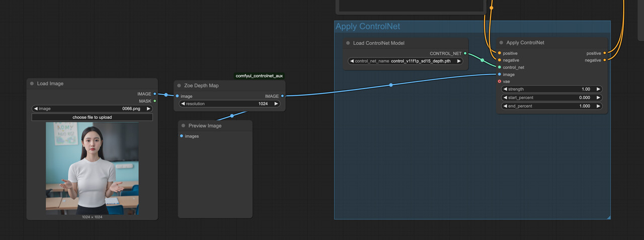Click the red vae input socket

click(x=499, y=82)
